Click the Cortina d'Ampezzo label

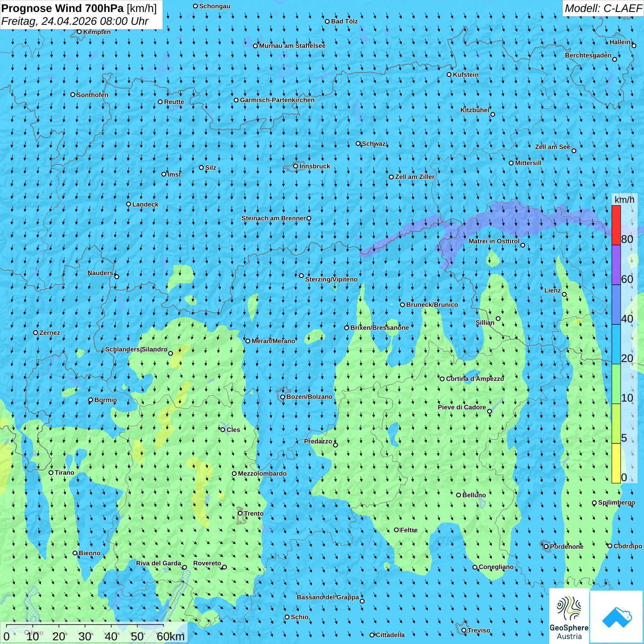pos(475,379)
